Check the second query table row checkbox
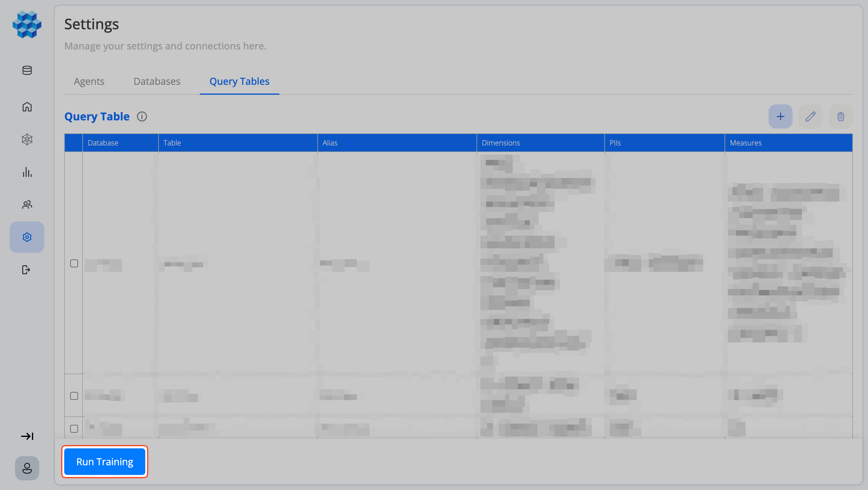 (x=74, y=396)
